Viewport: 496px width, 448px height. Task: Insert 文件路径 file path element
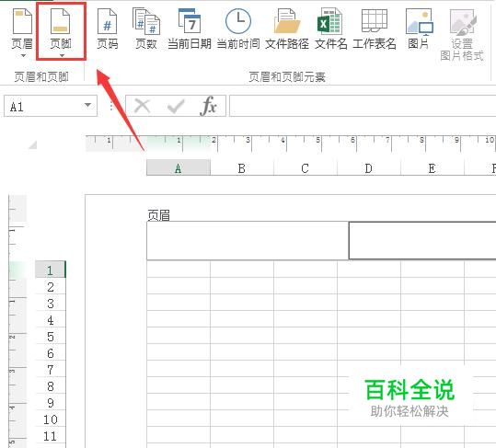tap(287, 29)
